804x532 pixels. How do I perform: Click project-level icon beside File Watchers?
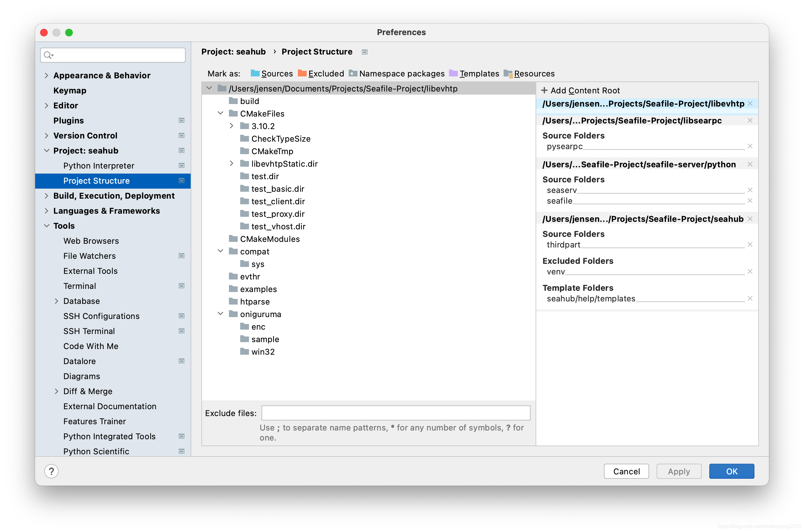(x=182, y=256)
